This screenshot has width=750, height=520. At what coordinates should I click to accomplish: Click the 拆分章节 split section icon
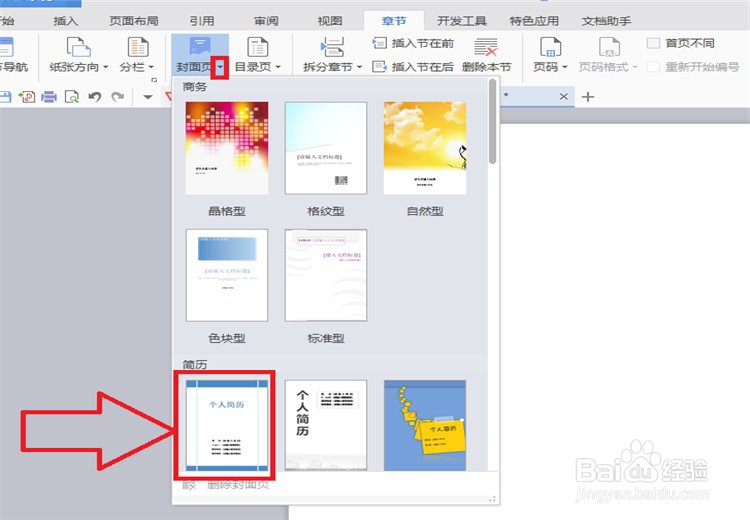tap(332, 47)
